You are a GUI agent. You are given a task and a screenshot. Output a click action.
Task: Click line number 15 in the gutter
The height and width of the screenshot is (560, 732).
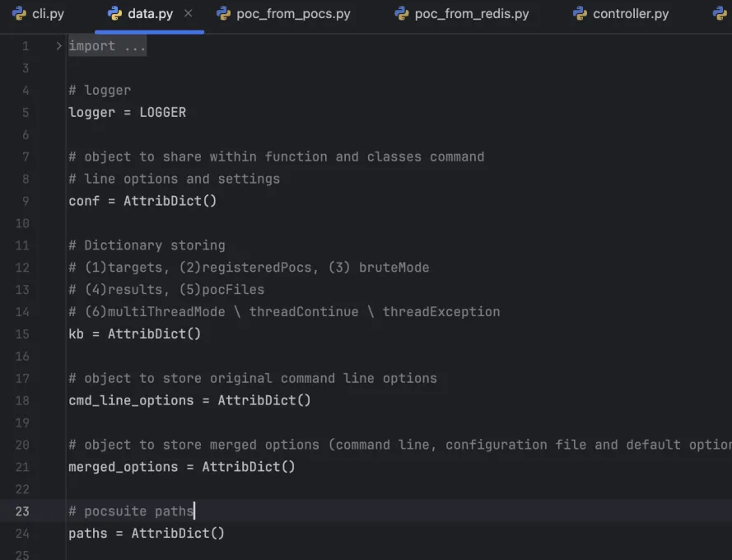tap(22, 334)
